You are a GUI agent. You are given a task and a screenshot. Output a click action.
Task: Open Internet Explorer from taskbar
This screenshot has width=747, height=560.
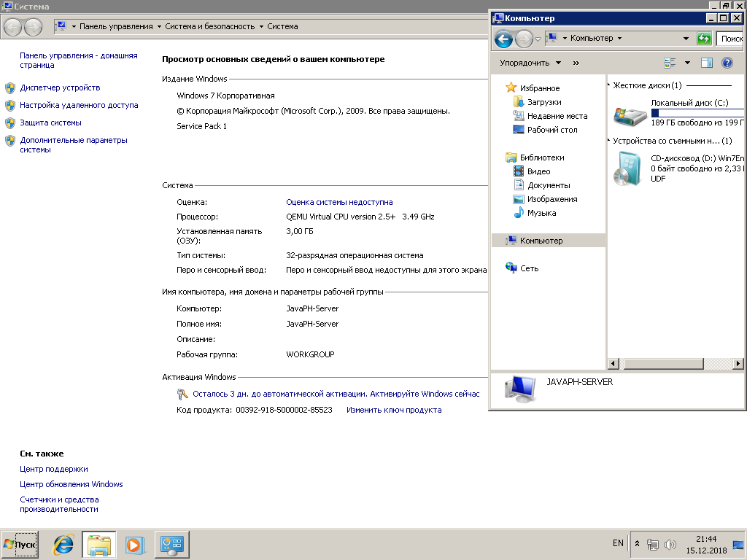[64, 544]
